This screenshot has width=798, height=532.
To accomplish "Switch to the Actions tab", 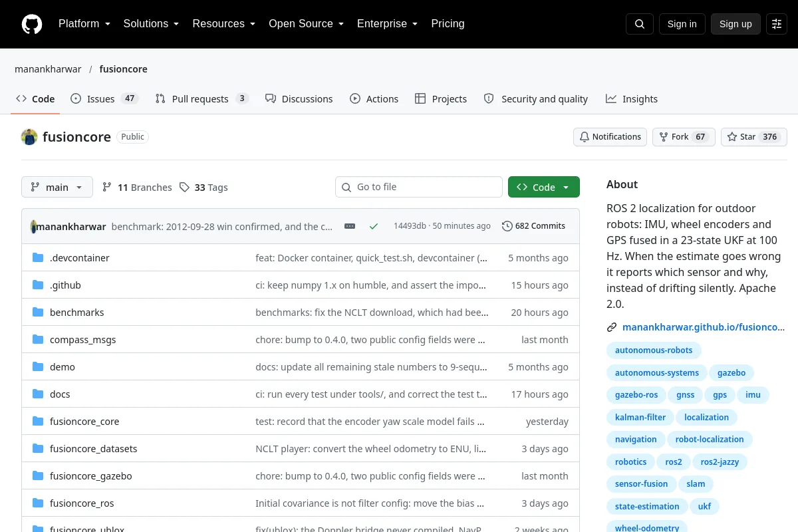I will (x=374, y=99).
